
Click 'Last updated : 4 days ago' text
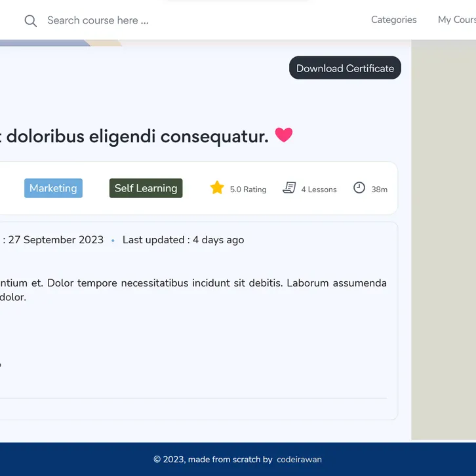click(x=183, y=240)
